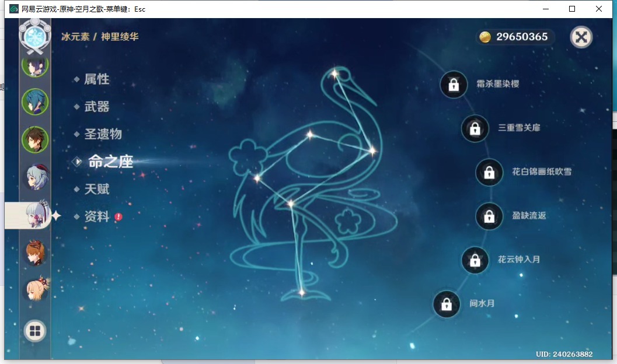Select the brown-haired Zhongli avatar
Screen dimensions: 617x364
[x=35, y=139]
